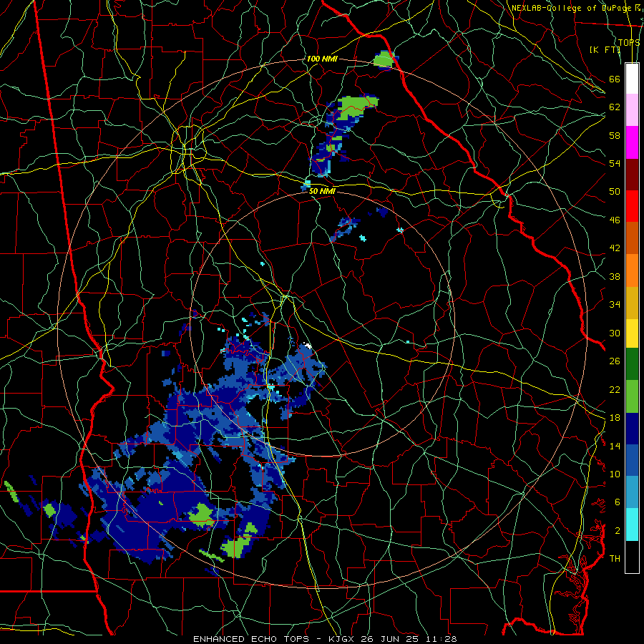Click the "10" legend value

tap(615, 474)
